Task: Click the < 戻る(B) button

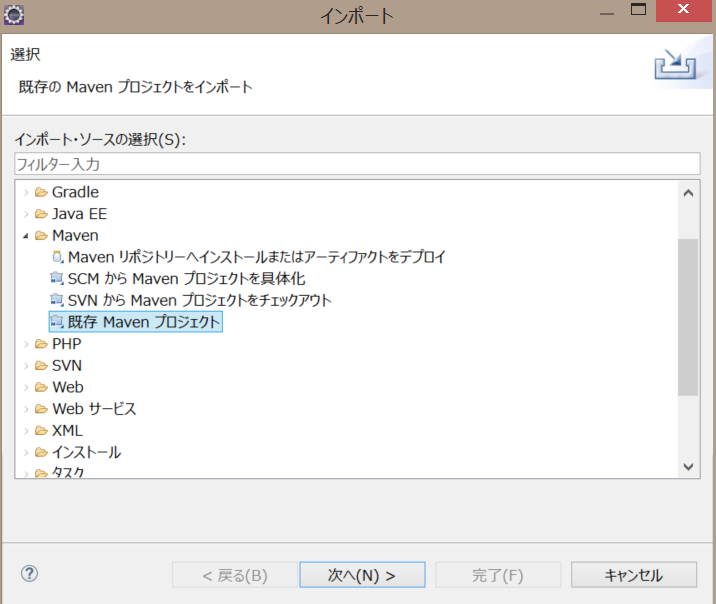Action: point(235,575)
